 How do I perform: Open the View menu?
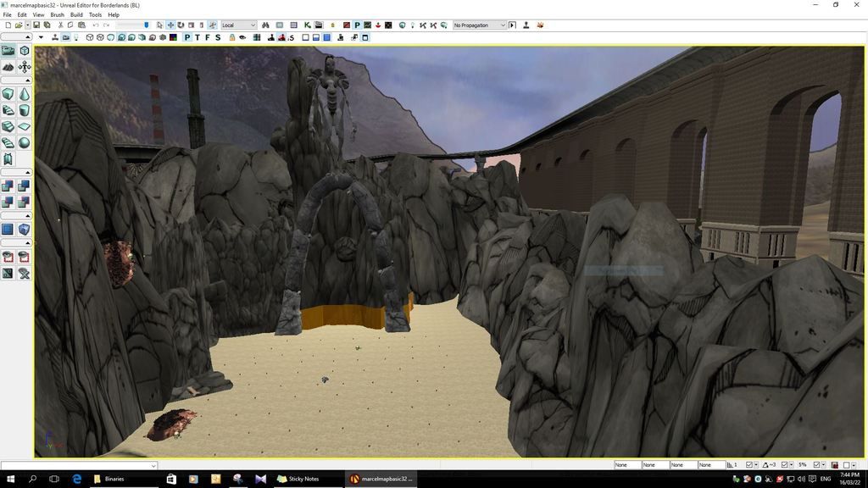click(38, 15)
